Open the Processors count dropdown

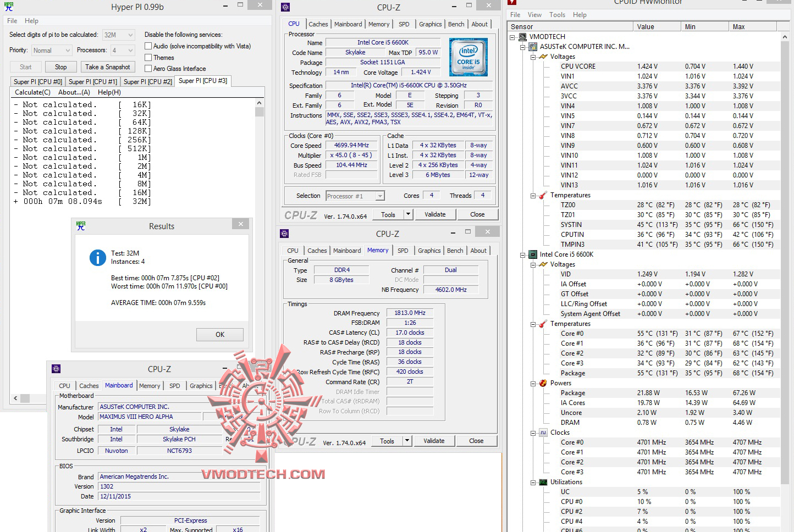tap(122, 50)
